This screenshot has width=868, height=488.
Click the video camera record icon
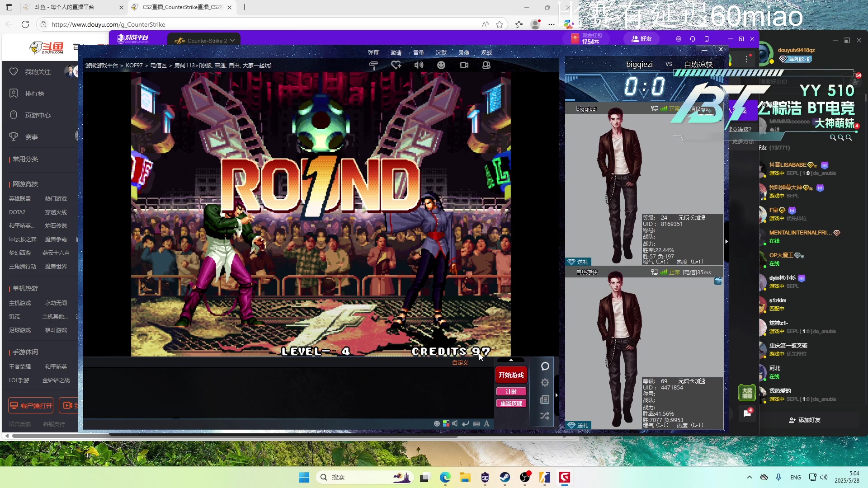click(x=464, y=66)
